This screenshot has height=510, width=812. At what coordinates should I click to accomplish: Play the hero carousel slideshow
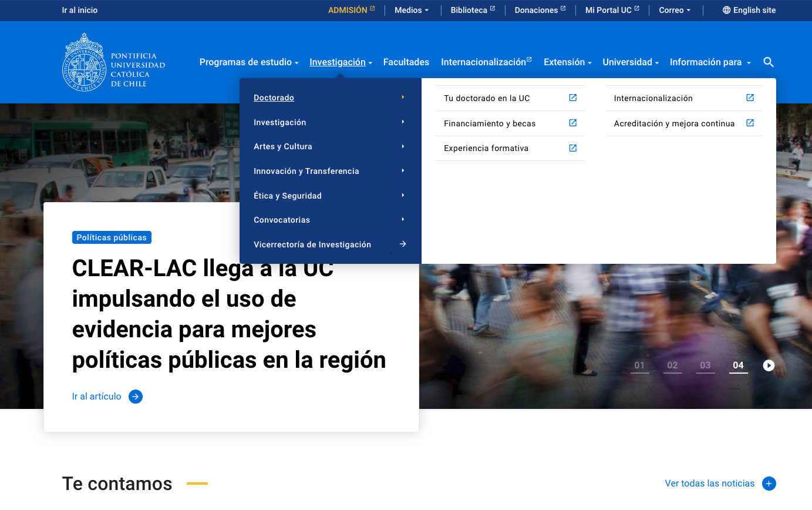coord(769,365)
